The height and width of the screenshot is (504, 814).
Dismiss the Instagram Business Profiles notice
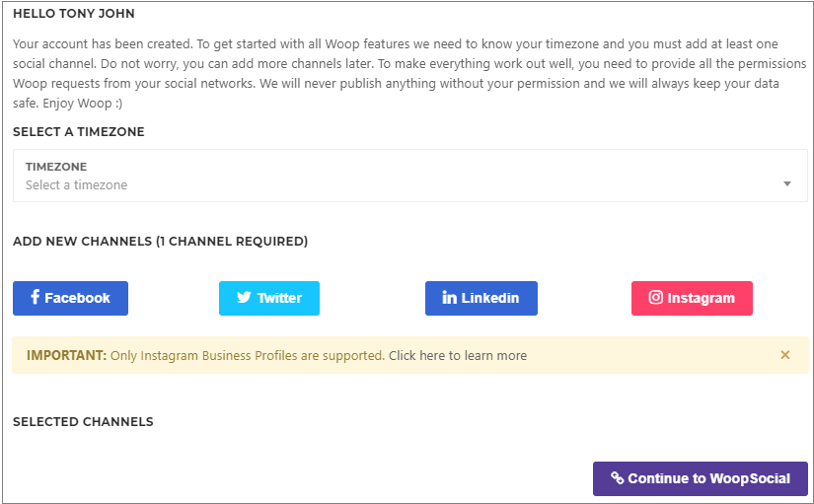point(785,355)
